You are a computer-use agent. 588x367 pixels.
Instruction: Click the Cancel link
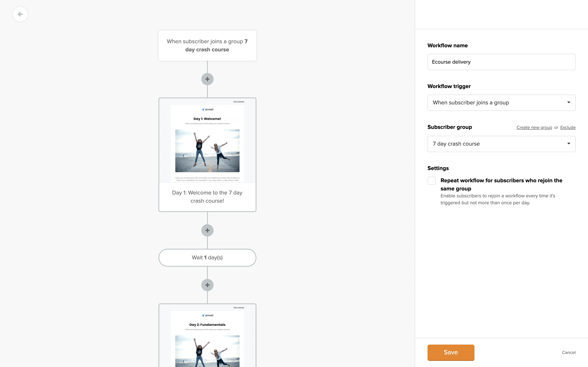tap(569, 353)
